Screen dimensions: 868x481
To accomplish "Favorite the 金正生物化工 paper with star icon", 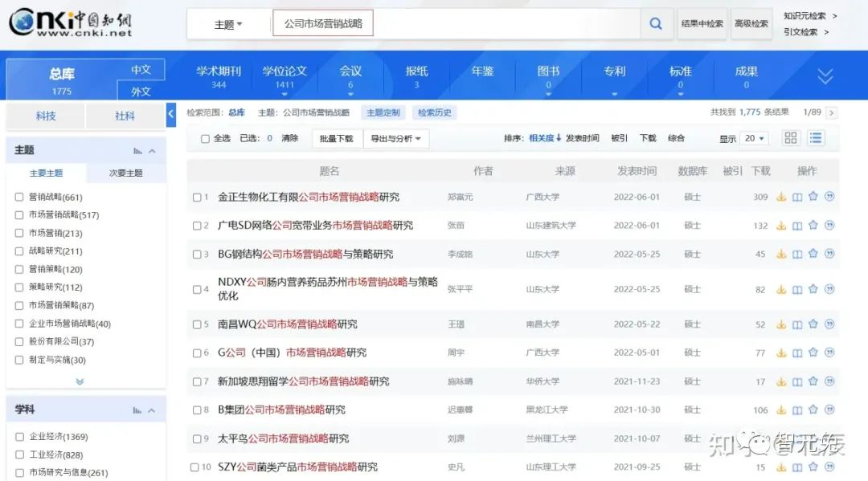I will [x=813, y=196].
